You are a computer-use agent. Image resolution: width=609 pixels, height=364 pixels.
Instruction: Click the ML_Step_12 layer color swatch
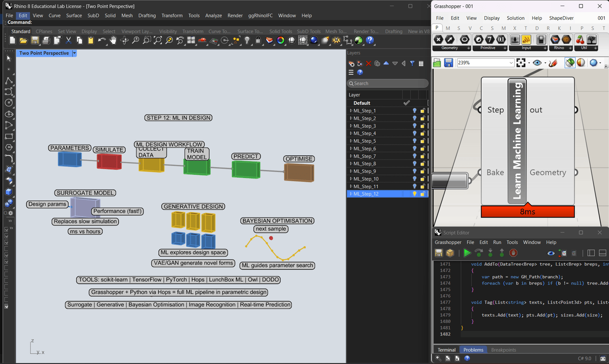(428, 194)
